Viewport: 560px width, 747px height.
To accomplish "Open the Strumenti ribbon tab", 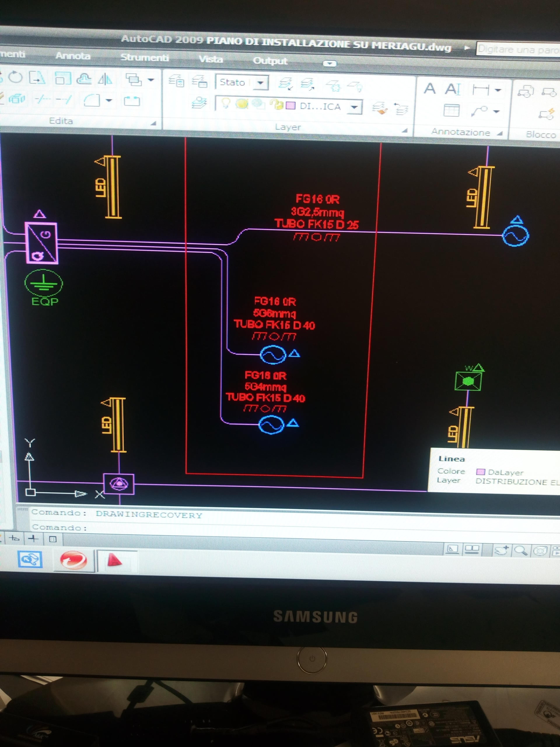I will [x=145, y=57].
